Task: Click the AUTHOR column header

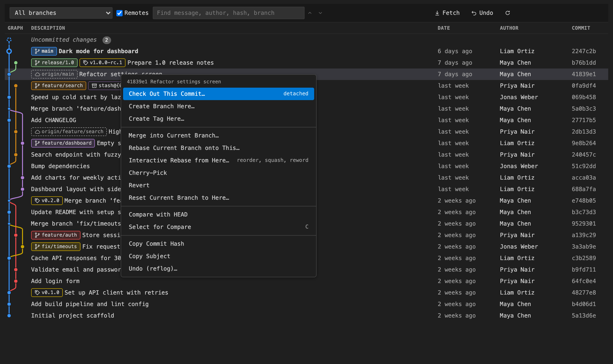Action: click(x=509, y=28)
